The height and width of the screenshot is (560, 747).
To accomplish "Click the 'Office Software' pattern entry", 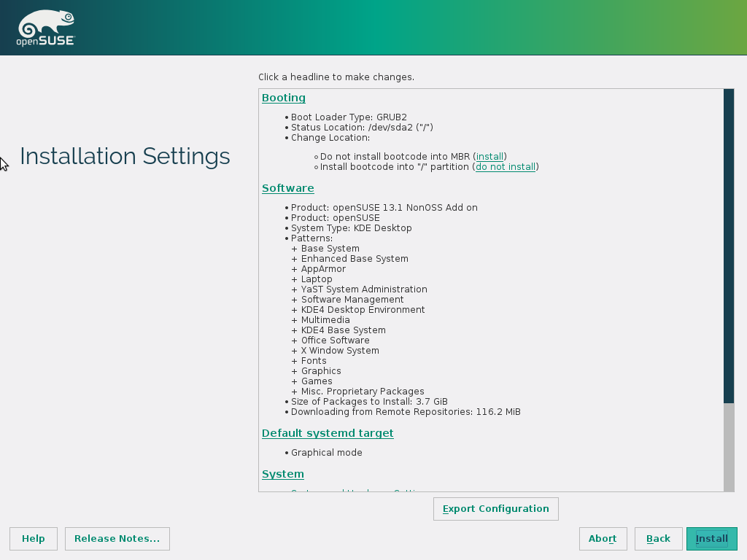I will click(335, 341).
